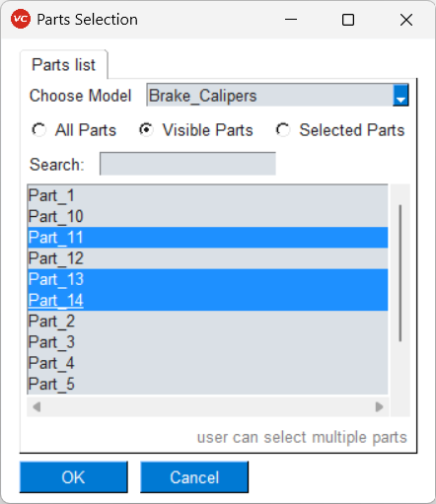Switch to the Parts list tab
436x504 pixels.
click(x=63, y=65)
